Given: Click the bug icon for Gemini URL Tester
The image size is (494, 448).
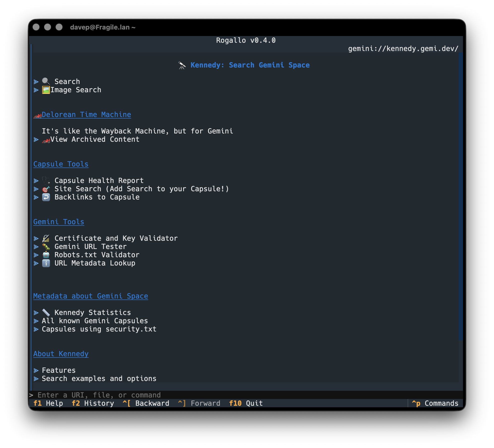Looking at the screenshot, I should (46, 246).
